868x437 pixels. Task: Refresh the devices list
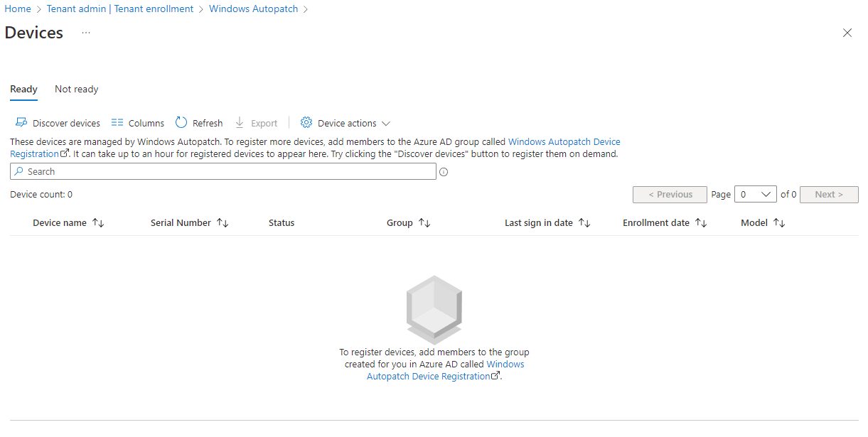tap(199, 123)
